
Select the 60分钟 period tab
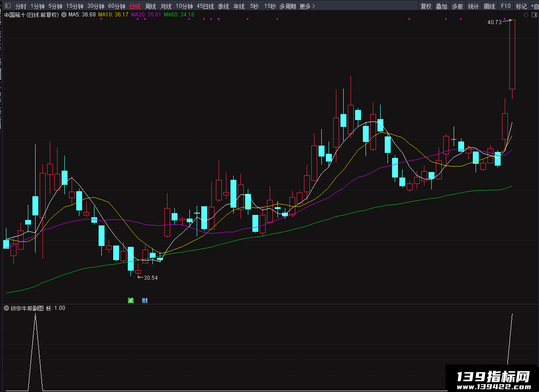pos(116,6)
